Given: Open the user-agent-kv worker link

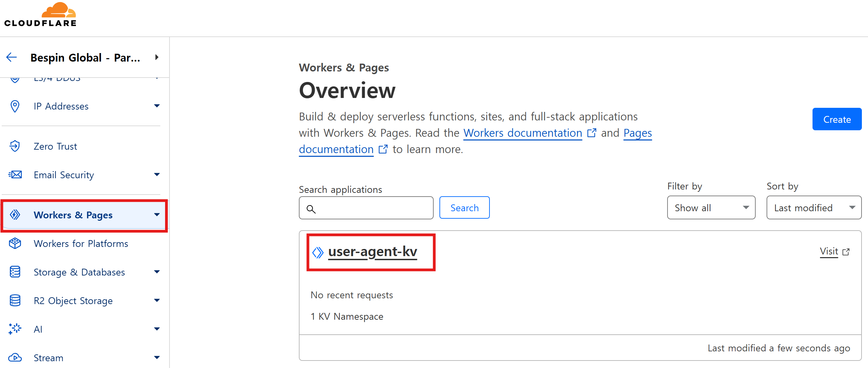Looking at the screenshot, I should tap(372, 252).
